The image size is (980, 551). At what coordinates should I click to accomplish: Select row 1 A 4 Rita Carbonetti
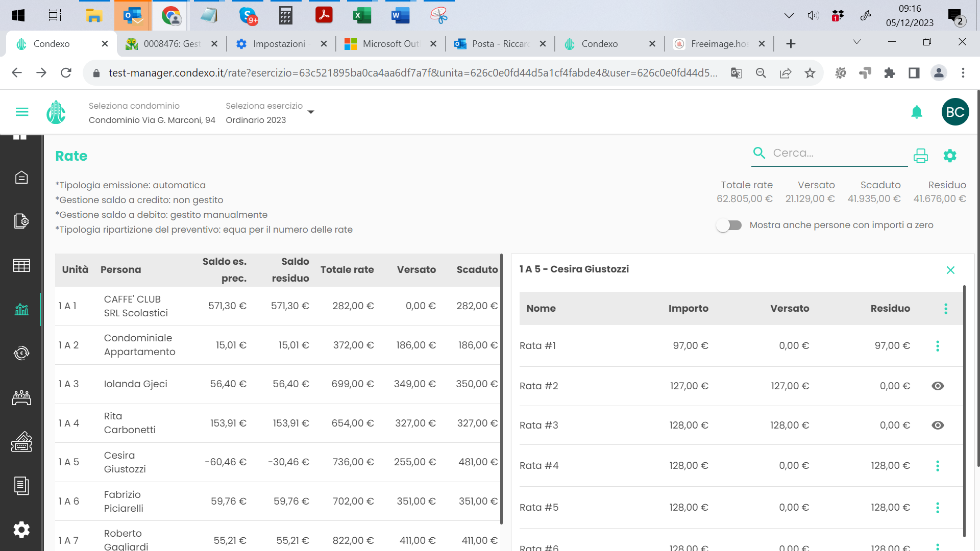point(278,423)
